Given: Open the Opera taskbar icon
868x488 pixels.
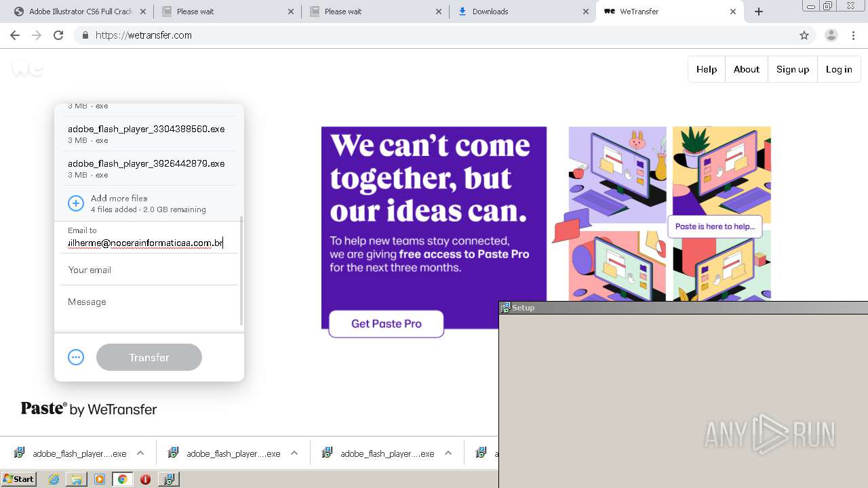Looking at the screenshot, I should (145, 479).
